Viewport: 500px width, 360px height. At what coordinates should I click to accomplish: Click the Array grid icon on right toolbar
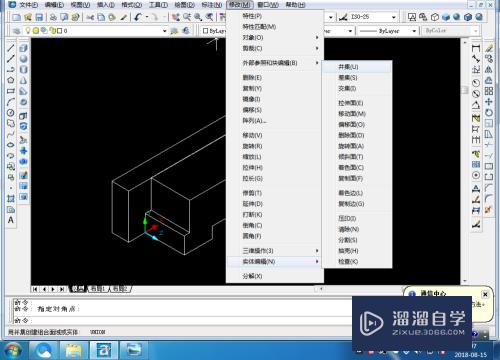pyautogui.click(x=489, y=91)
